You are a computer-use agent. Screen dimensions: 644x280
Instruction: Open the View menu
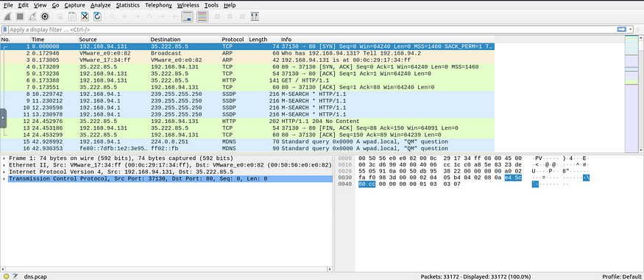(40, 5)
